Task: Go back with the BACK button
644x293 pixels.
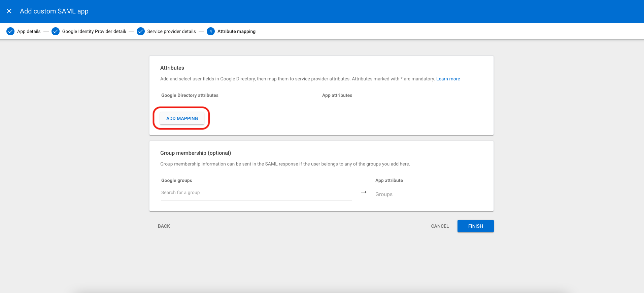Action: point(164,226)
